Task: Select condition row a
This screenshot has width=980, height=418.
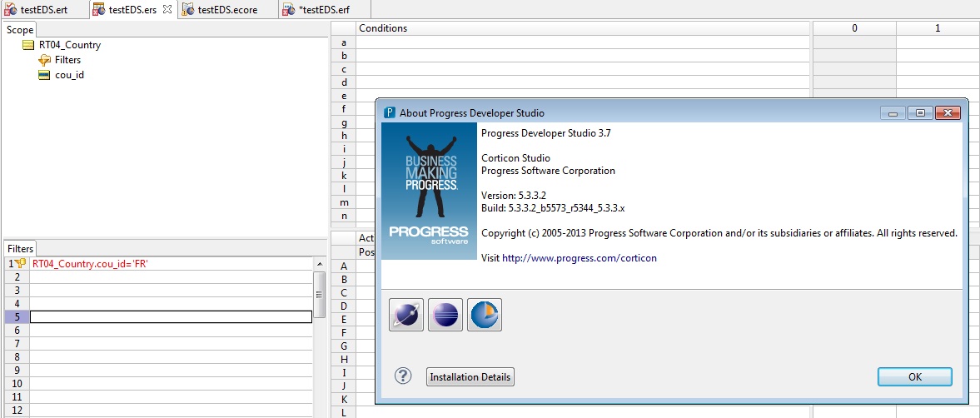Action: (343, 42)
